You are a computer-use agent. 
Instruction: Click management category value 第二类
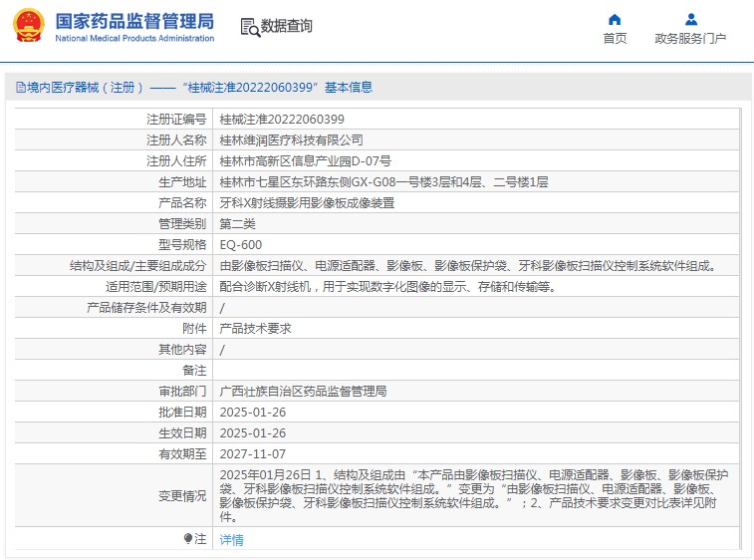[237, 224]
